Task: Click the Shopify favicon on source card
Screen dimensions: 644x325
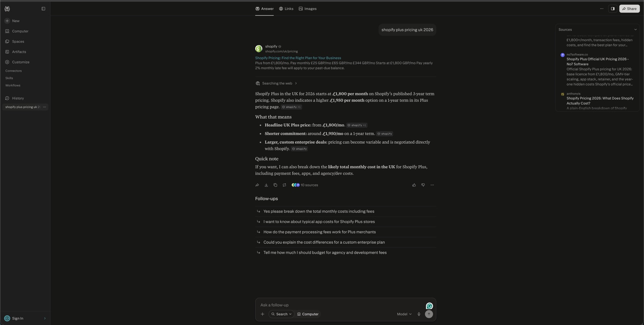Action: [259, 49]
